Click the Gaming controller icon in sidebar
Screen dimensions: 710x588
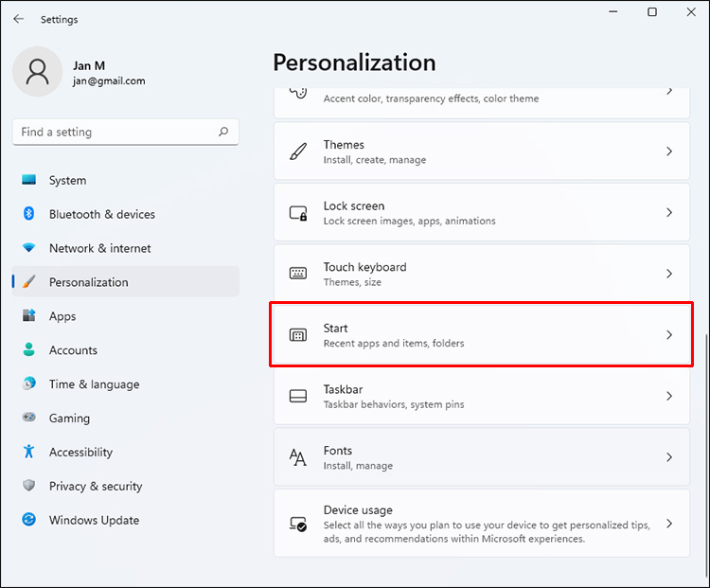tap(29, 418)
